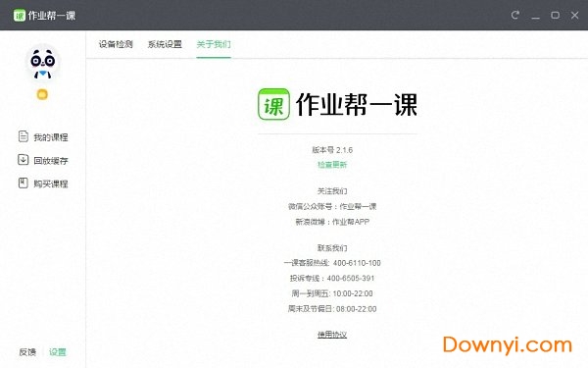Click the 周一到周五: 10:00-22:00 text
This screenshot has height=368, width=588.
[332, 293]
